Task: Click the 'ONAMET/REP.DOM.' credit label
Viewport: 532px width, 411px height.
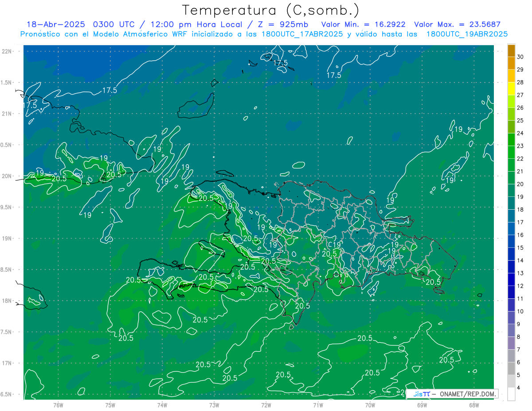Action: 468,394
